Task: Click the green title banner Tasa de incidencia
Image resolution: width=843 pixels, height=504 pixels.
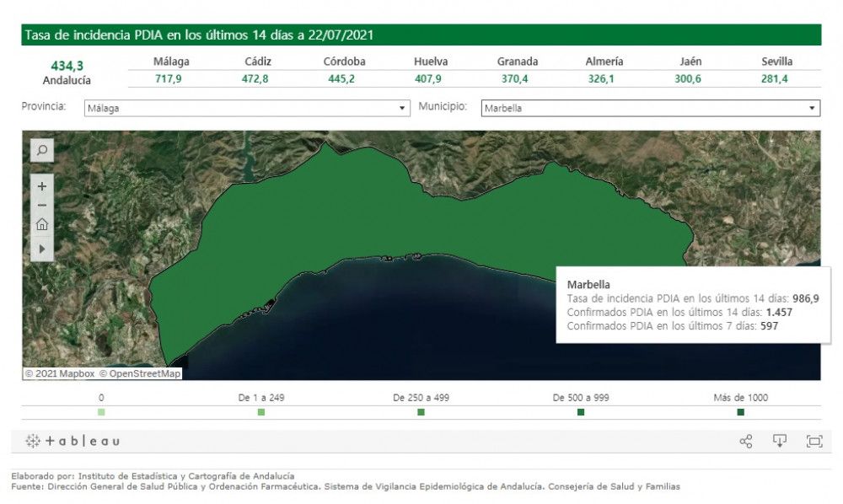Action: tap(421, 35)
